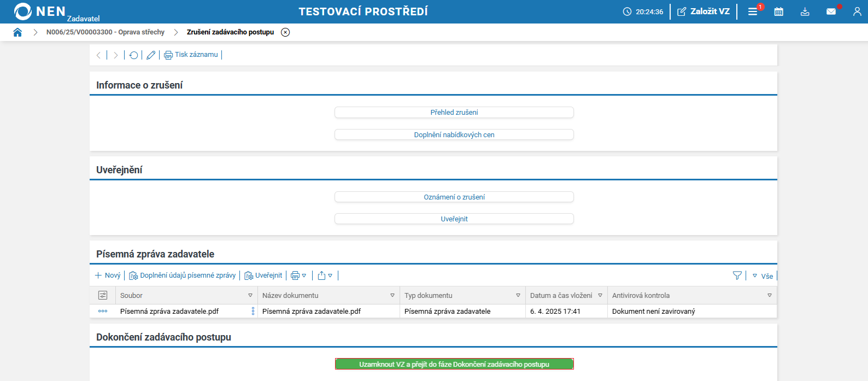Open print dropdown in table toolbar
The height and width of the screenshot is (381, 868).
[x=298, y=276]
